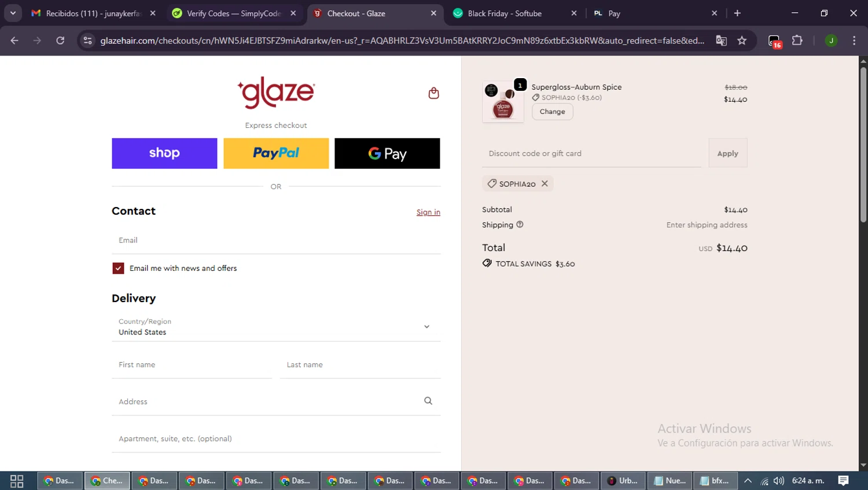Open the extension with red 16 badge
The image size is (868, 490).
point(775,41)
